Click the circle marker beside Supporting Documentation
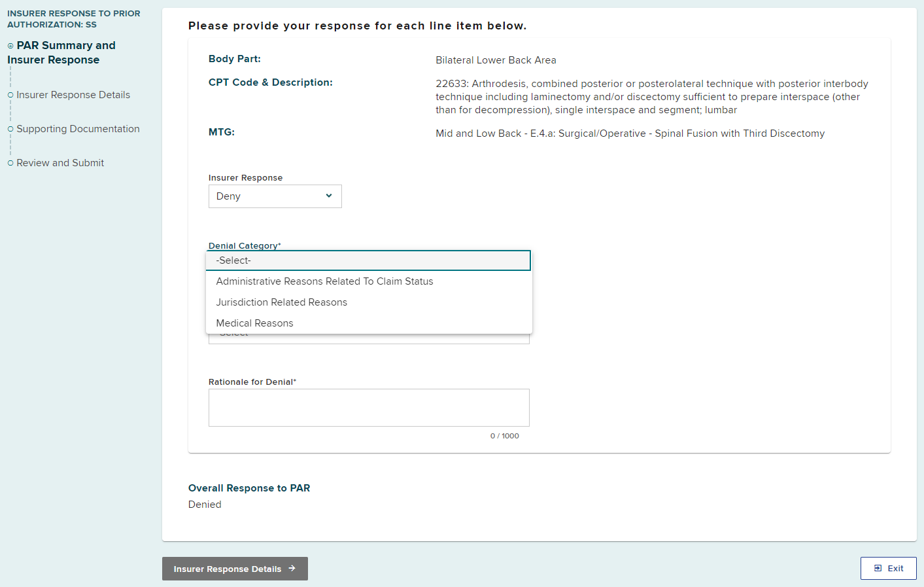924x587 pixels. (x=10, y=130)
